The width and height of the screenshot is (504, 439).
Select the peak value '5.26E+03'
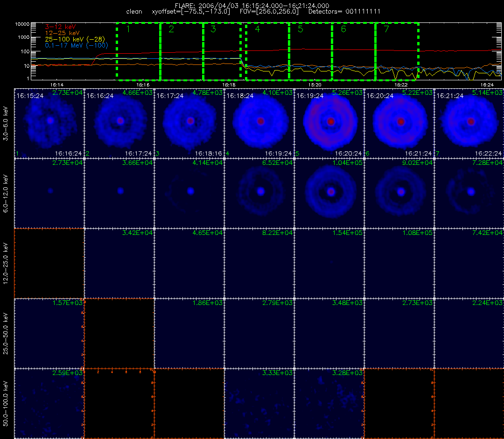point(348,92)
